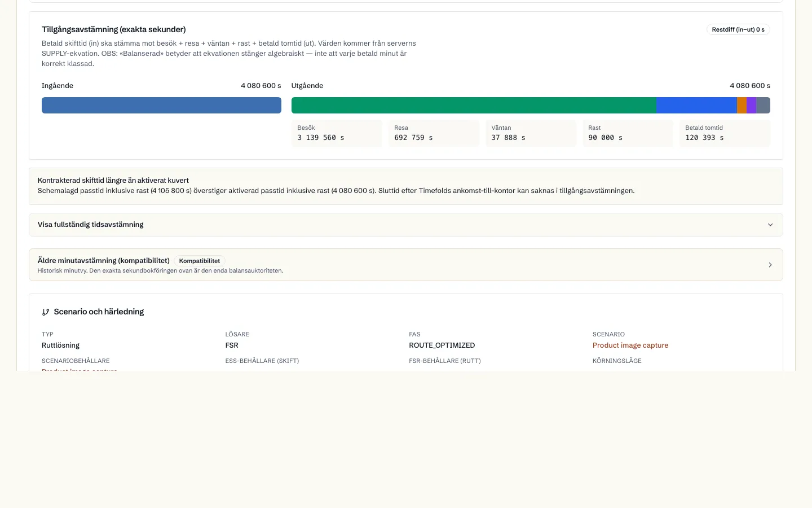Click the Ingående total 4 080 600 s
The image size is (812, 508).
(x=261, y=86)
